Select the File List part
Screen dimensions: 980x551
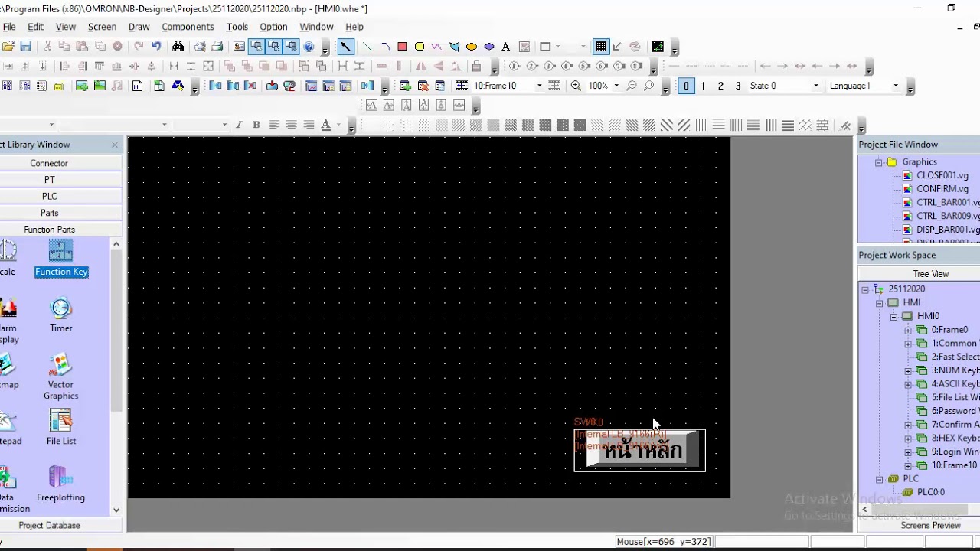point(61,428)
